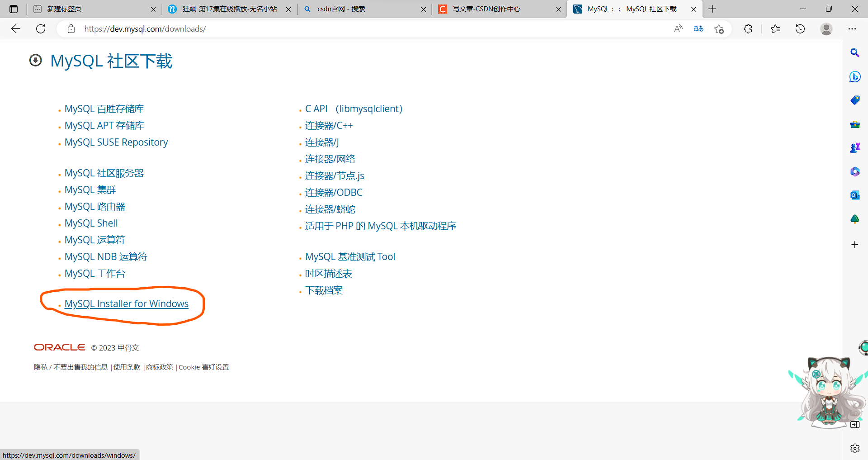The image size is (868, 460).
Task: Open the shopping tag icon in sidebar
Action: [855, 100]
